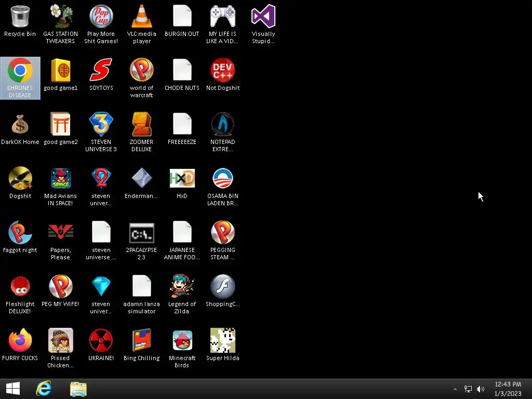Click the CHODE NUTS blank file
532x399 pixels.
pos(182,70)
